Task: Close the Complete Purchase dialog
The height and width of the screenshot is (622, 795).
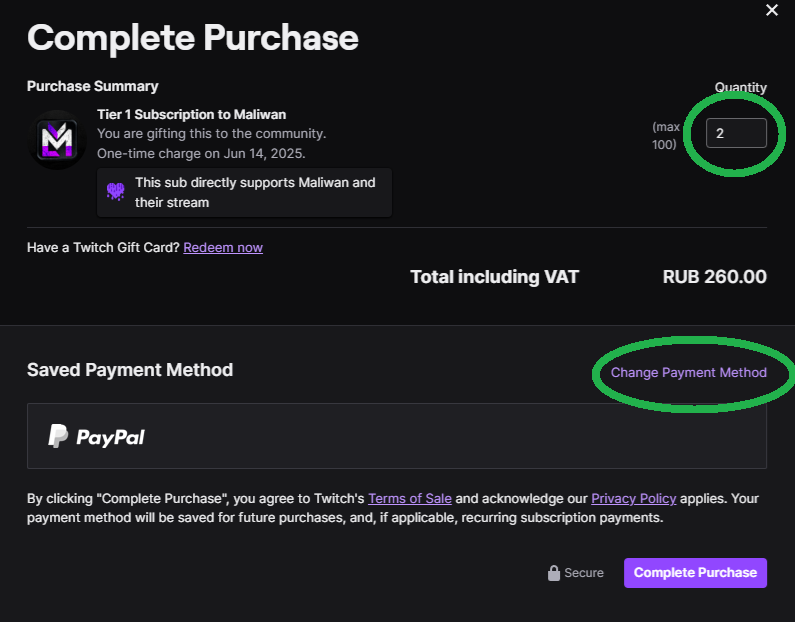Action: [772, 10]
